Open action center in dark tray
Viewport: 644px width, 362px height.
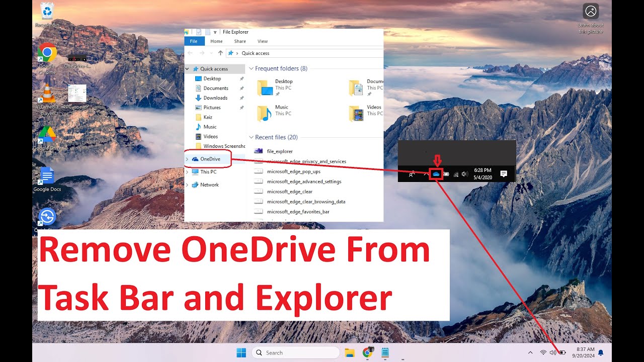point(503,174)
